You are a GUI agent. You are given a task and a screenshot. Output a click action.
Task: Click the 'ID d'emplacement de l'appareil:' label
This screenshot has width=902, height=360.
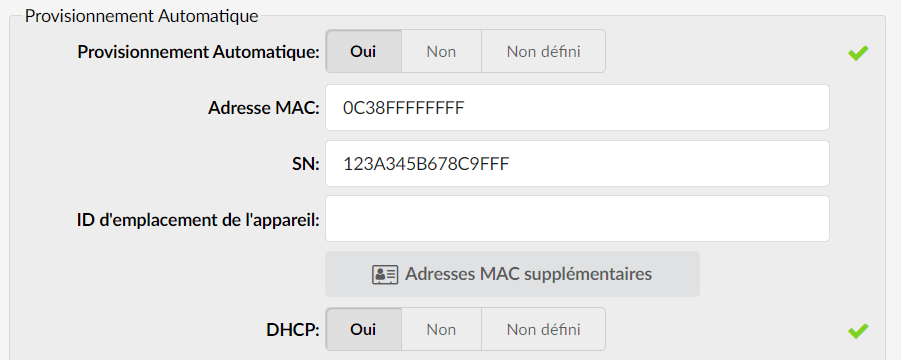[x=198, y=220]
